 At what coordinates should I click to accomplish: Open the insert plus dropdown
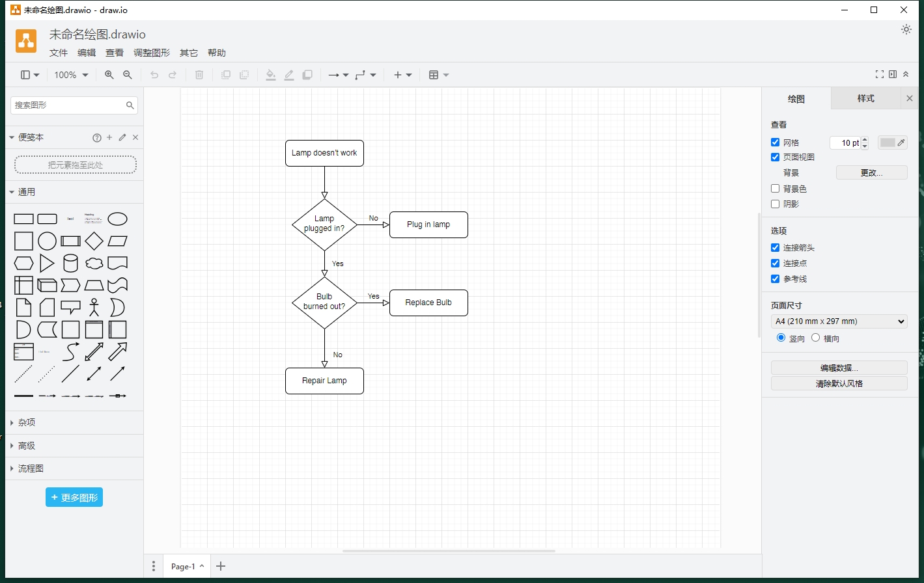click(x=402, y=75)
